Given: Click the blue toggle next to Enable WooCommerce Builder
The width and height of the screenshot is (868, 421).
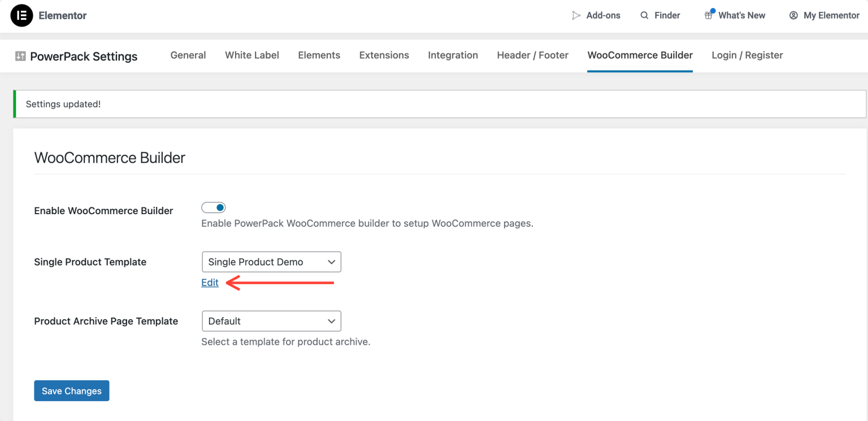Looking at the screenshot, I should pyautogui.click(x=213, y=207).
